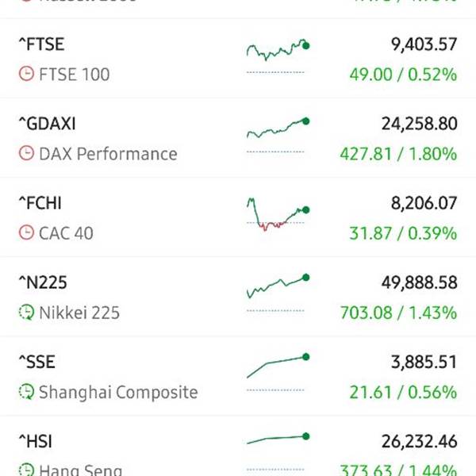The height and width of the screenshot is (476, 476).
Task: Tap the ^HSI mini trend chart
Action: point(278,440)
